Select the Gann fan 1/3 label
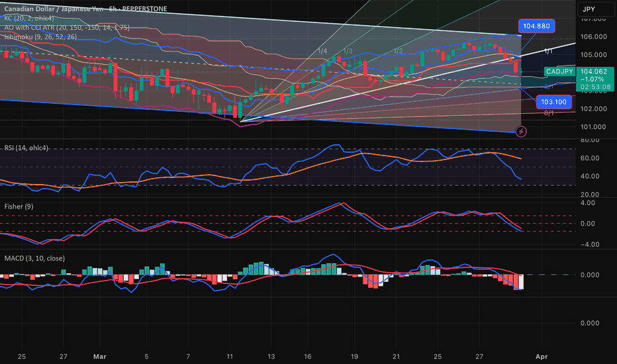 pos(348,51)
